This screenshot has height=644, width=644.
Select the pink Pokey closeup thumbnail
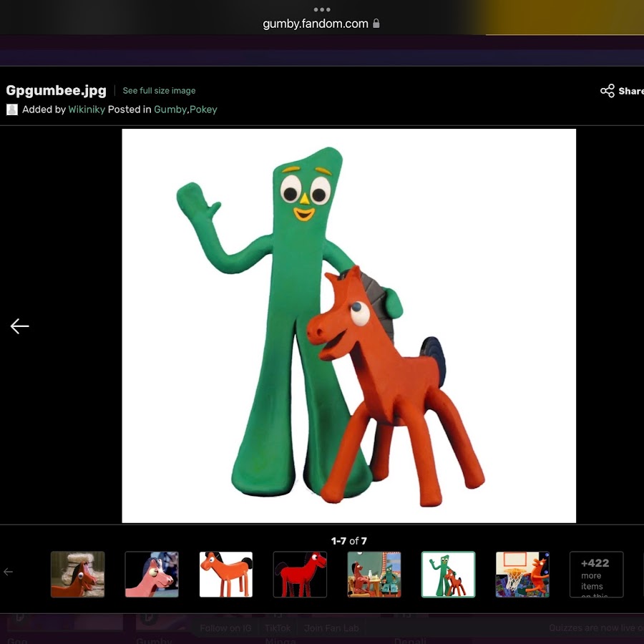click(152, 574)
